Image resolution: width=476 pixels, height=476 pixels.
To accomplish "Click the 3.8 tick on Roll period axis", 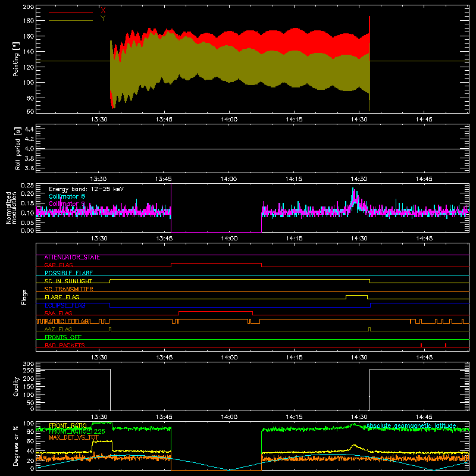I will [x=29, y=158].
